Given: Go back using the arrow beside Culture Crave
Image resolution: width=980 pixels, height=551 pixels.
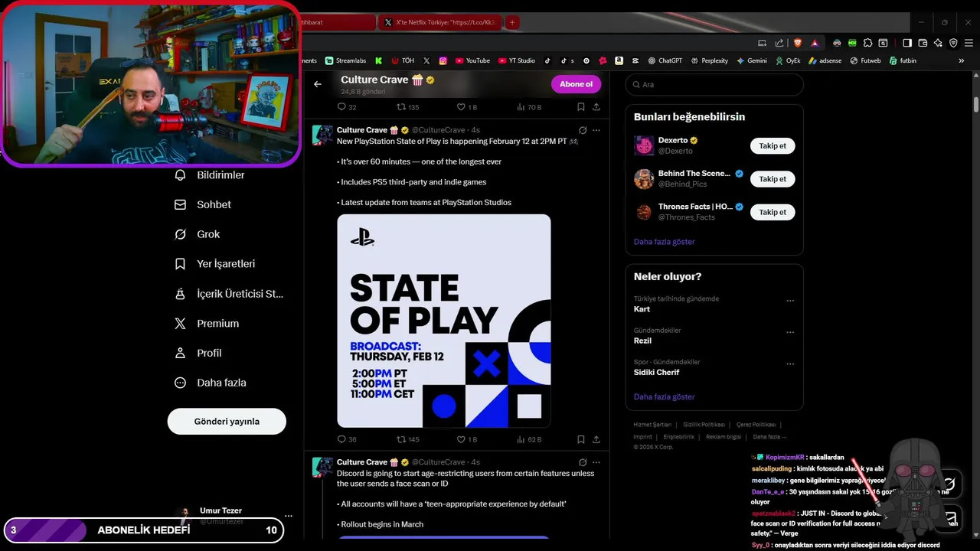Looking at the screenshot, I should pyautogui.click(x=318, y=84).
